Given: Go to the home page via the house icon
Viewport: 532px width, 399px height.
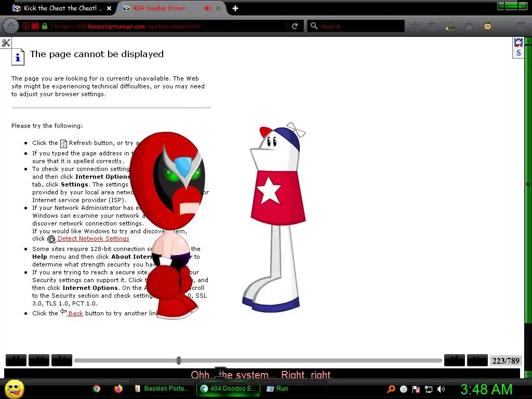Looking at the screenshot, I should coord(469,26).
